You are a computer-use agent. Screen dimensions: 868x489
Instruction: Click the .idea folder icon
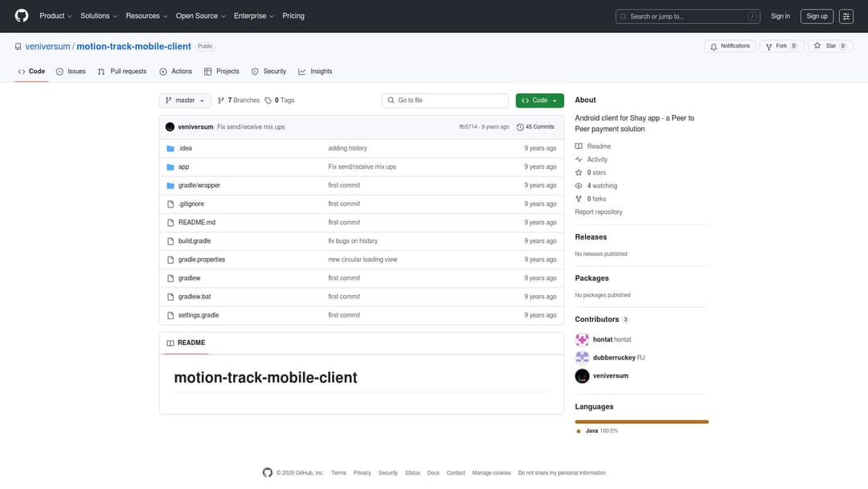pos(170,149)
